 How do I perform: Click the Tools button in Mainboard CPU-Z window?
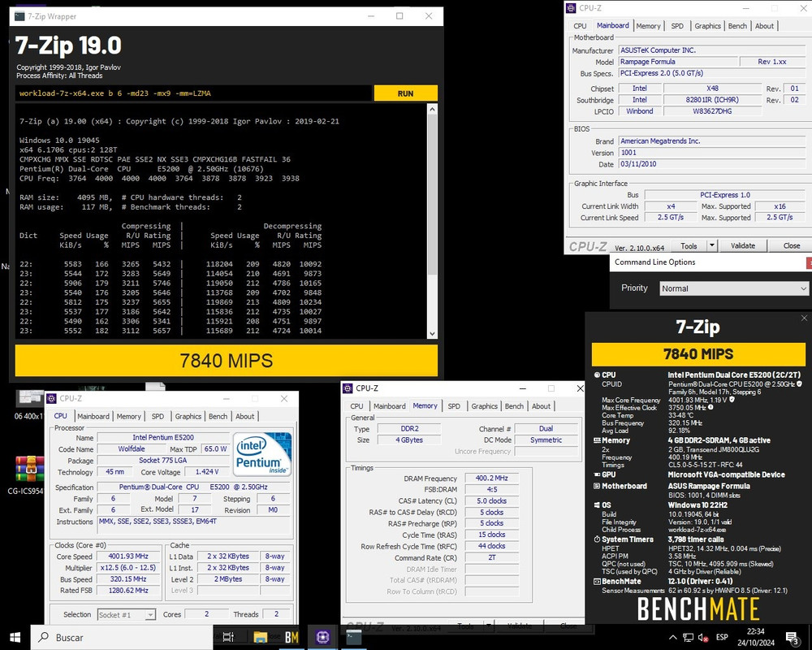[689, 245]
